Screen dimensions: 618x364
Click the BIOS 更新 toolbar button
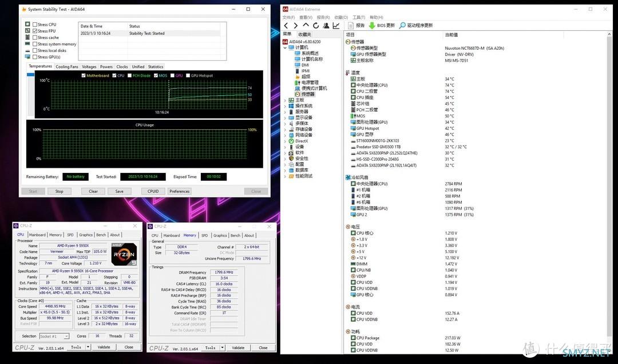(382, 26)
